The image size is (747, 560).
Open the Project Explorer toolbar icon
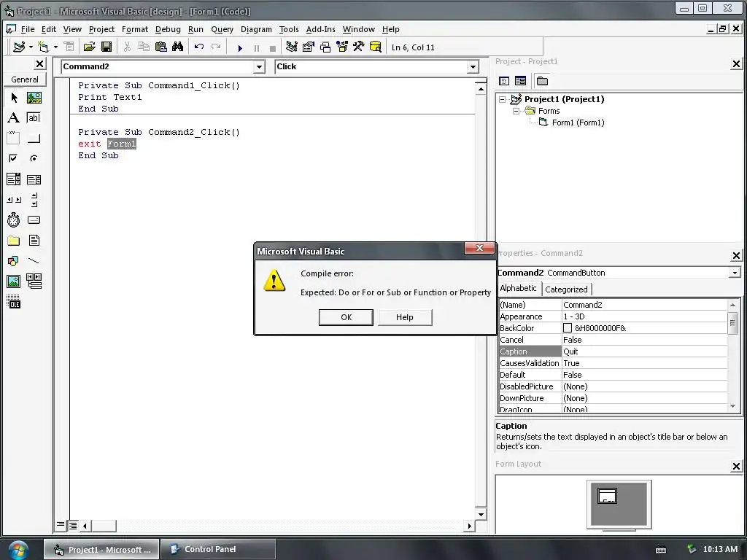click(292, 47)
